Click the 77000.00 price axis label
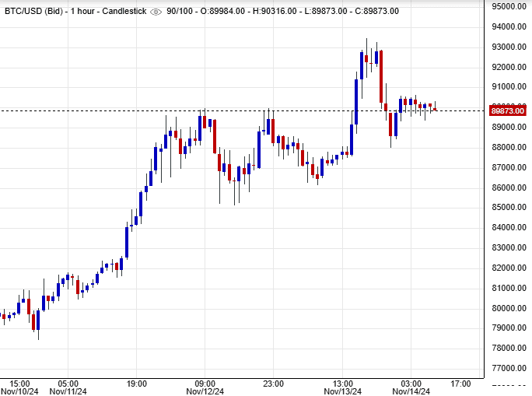 tap(509, 368)
